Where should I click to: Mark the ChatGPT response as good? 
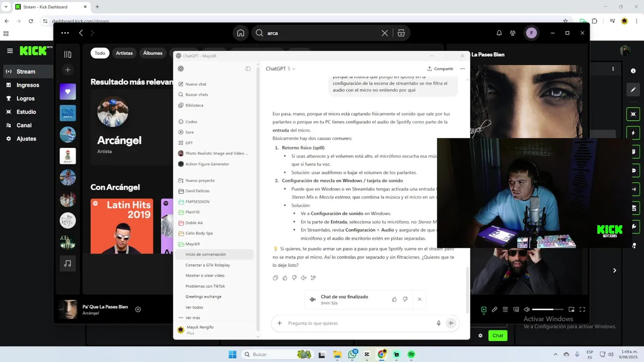pos(285,278)
